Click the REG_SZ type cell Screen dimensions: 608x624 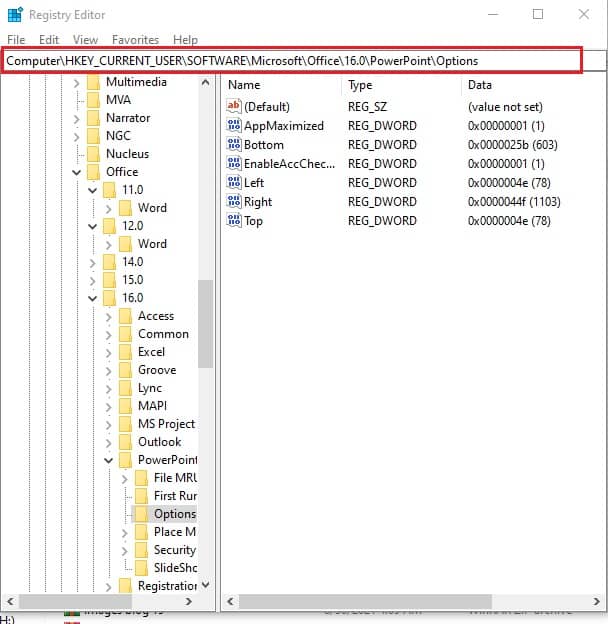[x=367, y=107]
